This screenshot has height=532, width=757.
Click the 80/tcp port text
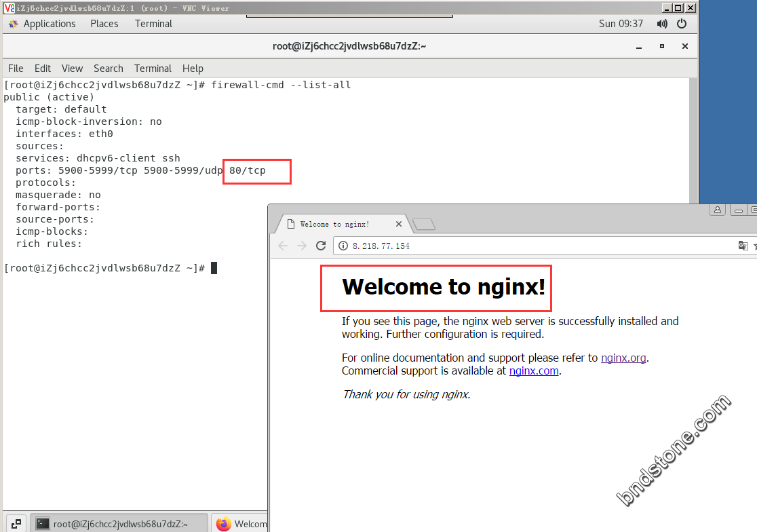(247, 170)
